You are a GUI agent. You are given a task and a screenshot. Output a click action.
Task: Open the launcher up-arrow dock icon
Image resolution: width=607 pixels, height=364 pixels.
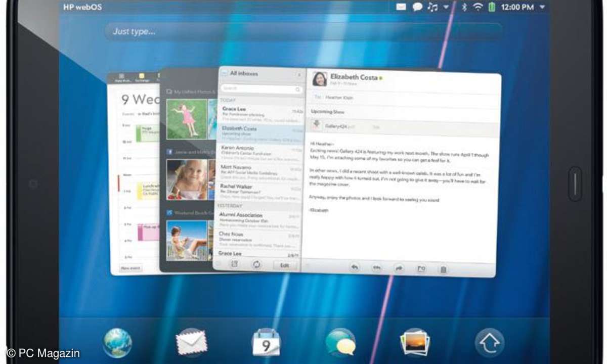(x=489, y=343)
